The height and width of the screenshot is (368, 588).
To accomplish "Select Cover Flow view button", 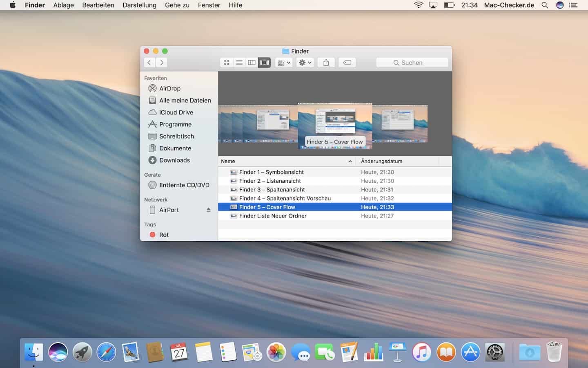I will tap(265, 63).
